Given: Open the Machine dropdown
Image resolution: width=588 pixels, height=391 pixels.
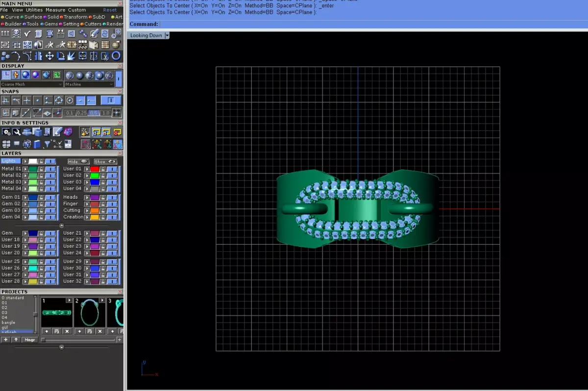Looking at the screenshot, I should point(89,84).
